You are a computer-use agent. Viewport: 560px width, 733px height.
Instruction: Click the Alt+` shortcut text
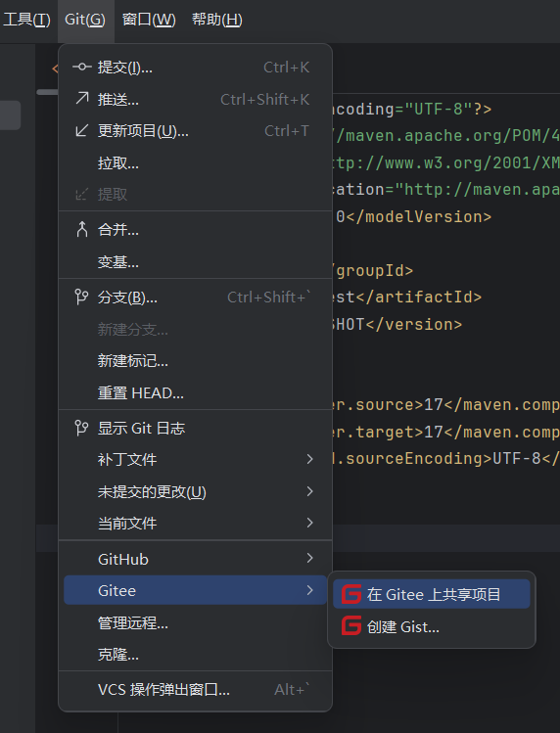(292, 690)
